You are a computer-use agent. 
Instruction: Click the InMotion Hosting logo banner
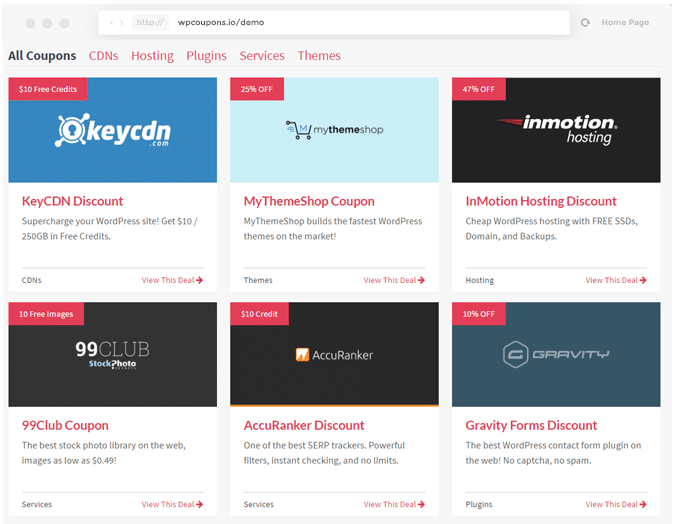pyautogui.click(x=556, y=130)
